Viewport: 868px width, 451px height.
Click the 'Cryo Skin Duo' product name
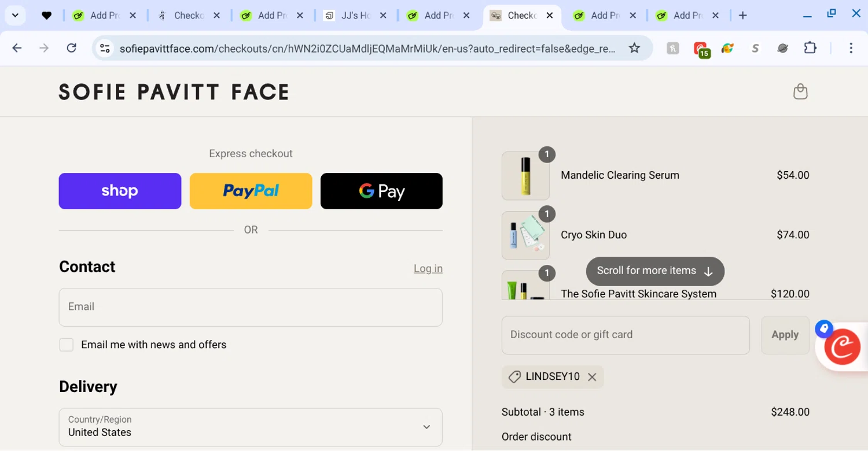[594, 235]
